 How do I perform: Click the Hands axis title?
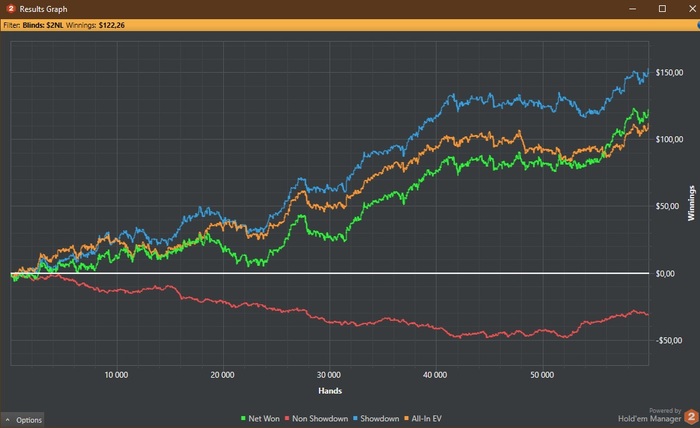(330, 391)
